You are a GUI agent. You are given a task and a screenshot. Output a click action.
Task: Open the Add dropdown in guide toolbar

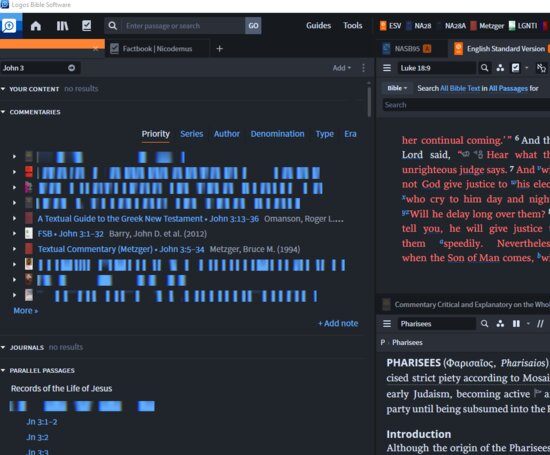click(342, 68)
